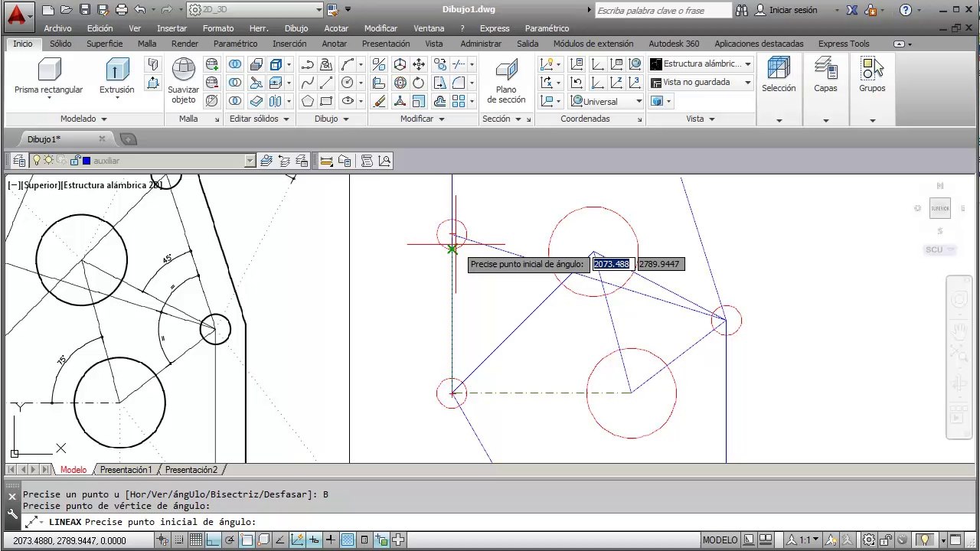This screenshot has width=980, height=551.
Task: Click the solid union icon in Editar sólidos
Action: [236, 64]
